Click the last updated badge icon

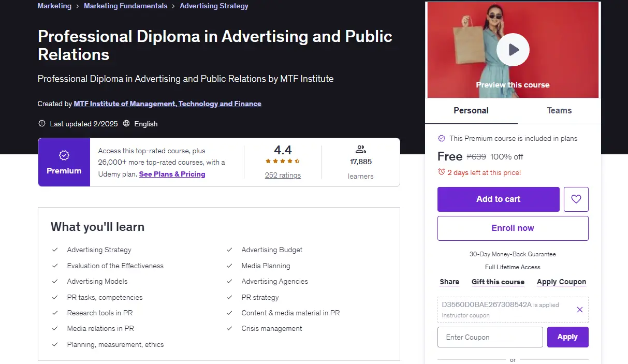(x=42, y=124)
